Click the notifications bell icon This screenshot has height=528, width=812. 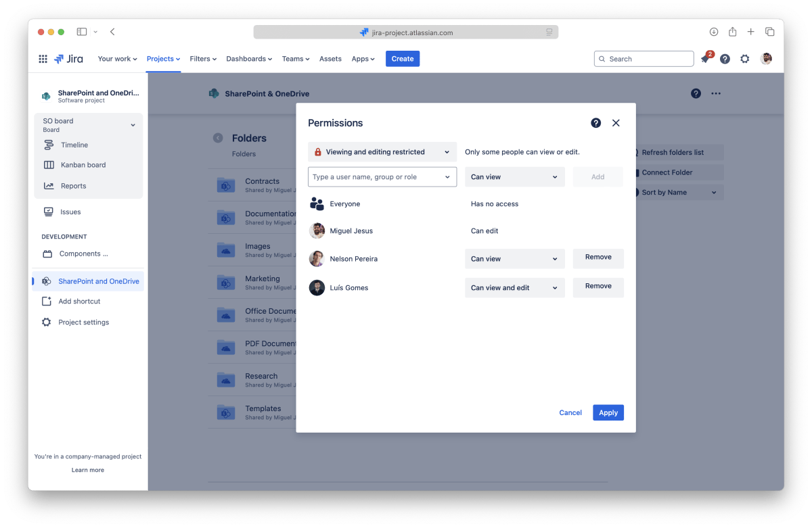click(705, 59)
